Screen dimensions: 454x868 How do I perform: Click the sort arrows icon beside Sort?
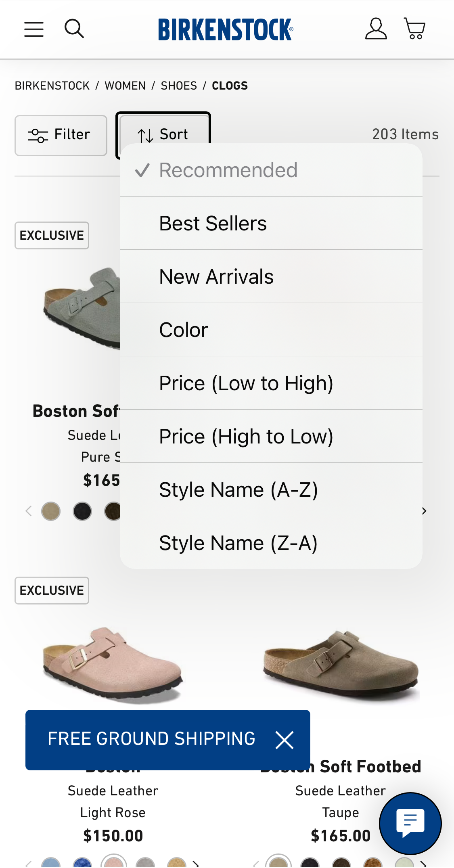click(x=145, y=134)
